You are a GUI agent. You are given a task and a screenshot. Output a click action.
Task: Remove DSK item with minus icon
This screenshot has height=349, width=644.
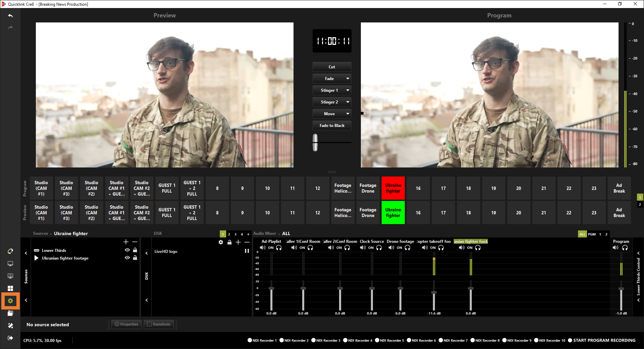point(247,242)
